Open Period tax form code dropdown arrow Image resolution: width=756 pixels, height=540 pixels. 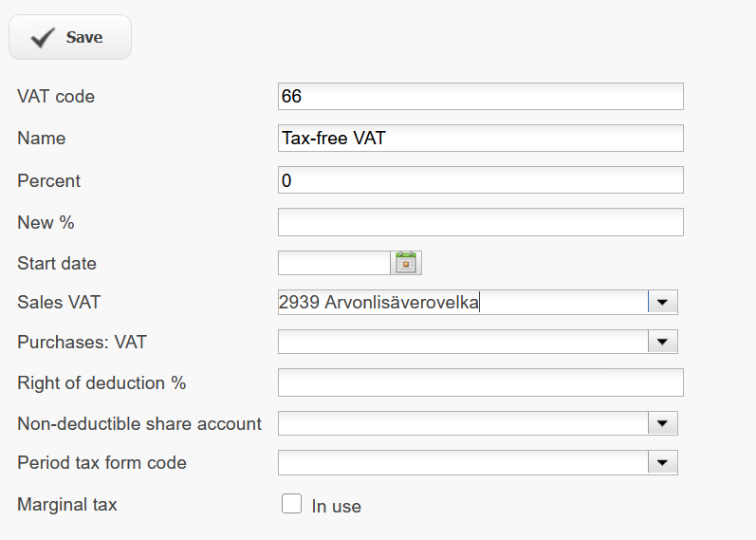663,462
